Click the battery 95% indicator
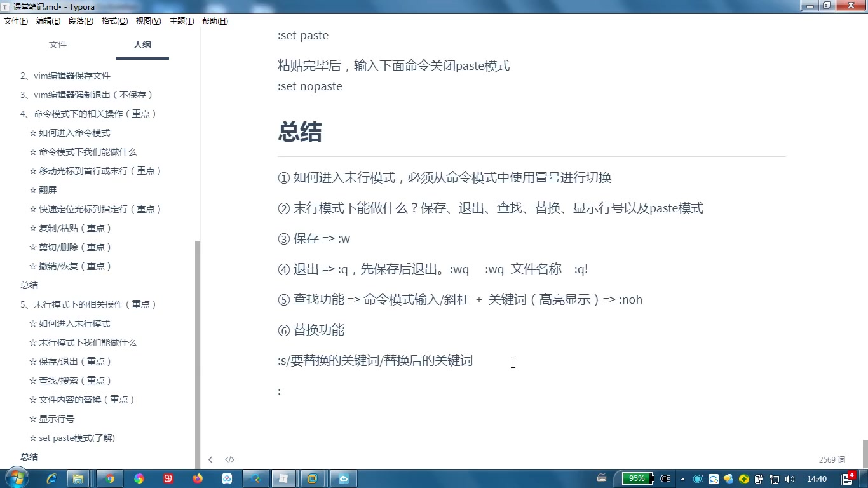This screenshot has width=868, height=488. pyautogui.click(x=637, y=478)
